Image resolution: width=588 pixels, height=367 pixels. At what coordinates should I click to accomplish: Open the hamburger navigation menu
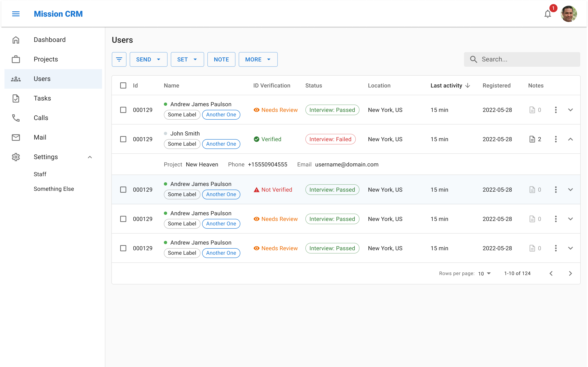click(16, 14)
